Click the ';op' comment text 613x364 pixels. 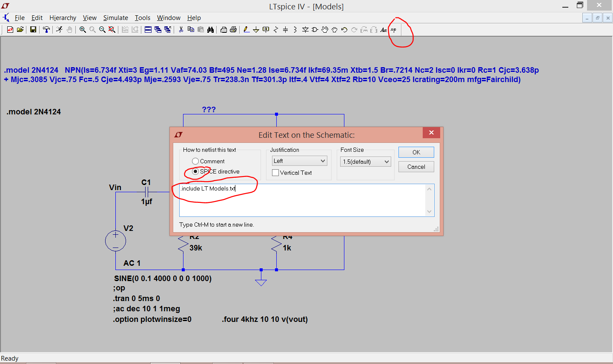tap(119, 288)
